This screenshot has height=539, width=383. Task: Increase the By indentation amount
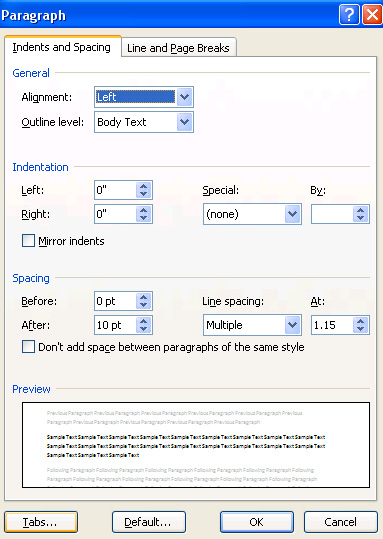coord(361,210)
